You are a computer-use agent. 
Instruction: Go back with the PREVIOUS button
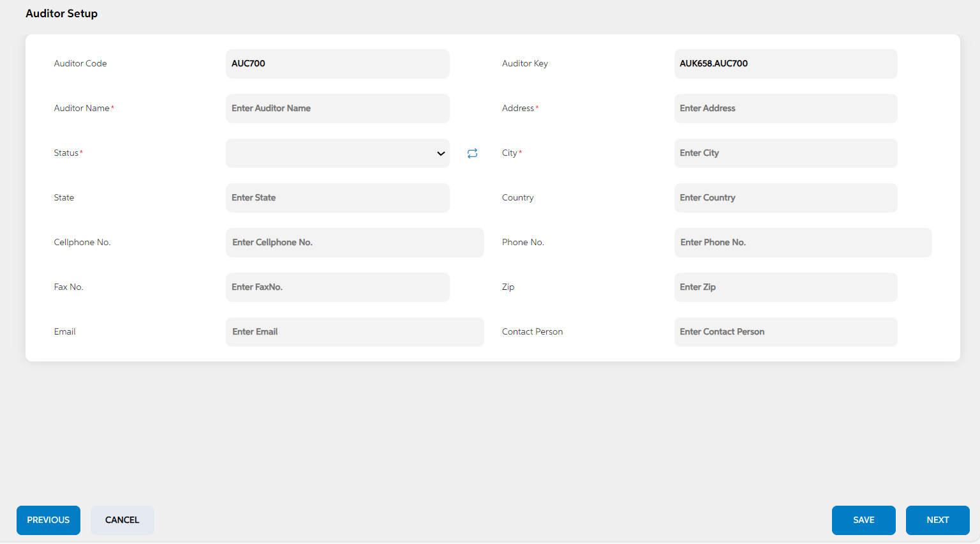(48, 520)
